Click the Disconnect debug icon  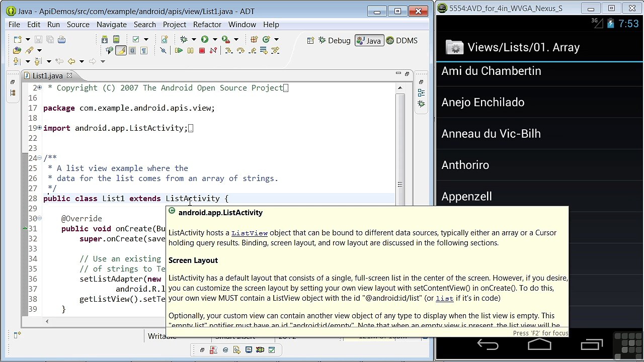(213, 51)
